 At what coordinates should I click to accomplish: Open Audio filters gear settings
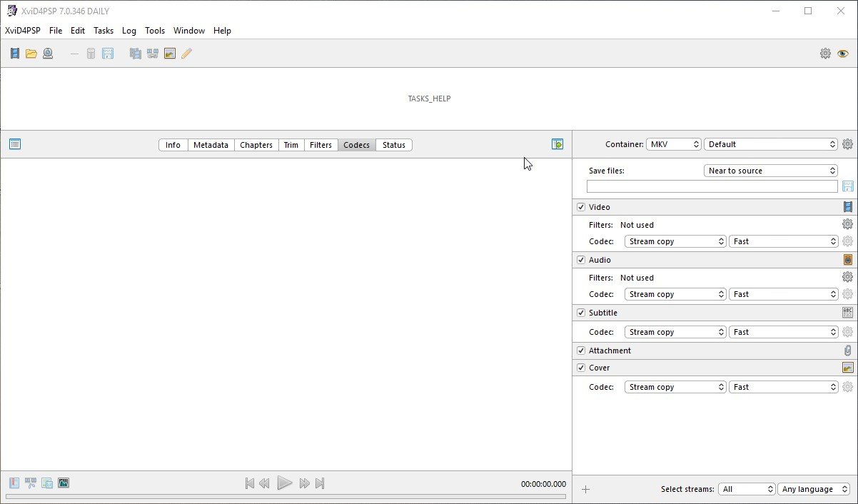click(847, 277)
